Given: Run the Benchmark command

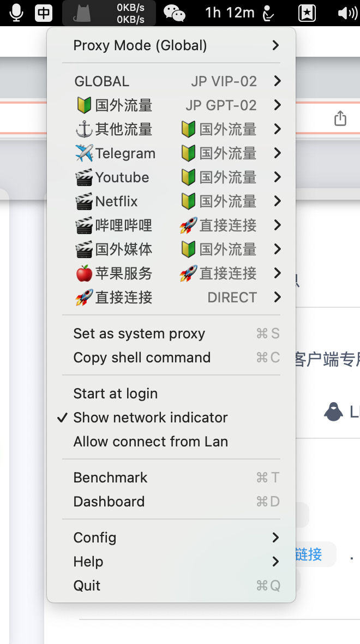Looking at the screenshot, I should [110, 478].
